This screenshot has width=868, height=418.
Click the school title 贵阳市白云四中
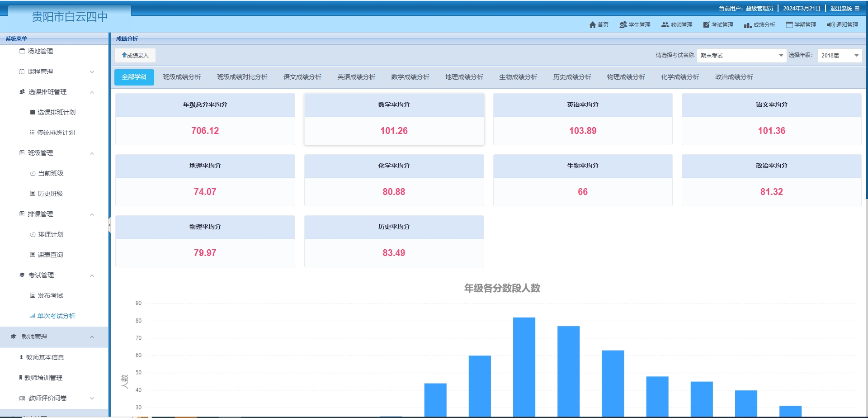pos(70,17)
